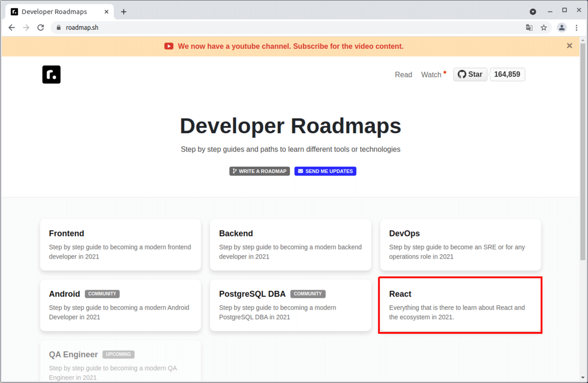
Task: Reload the page with the refresh icon
Action: pyautogui.click(x=41, y=27)
